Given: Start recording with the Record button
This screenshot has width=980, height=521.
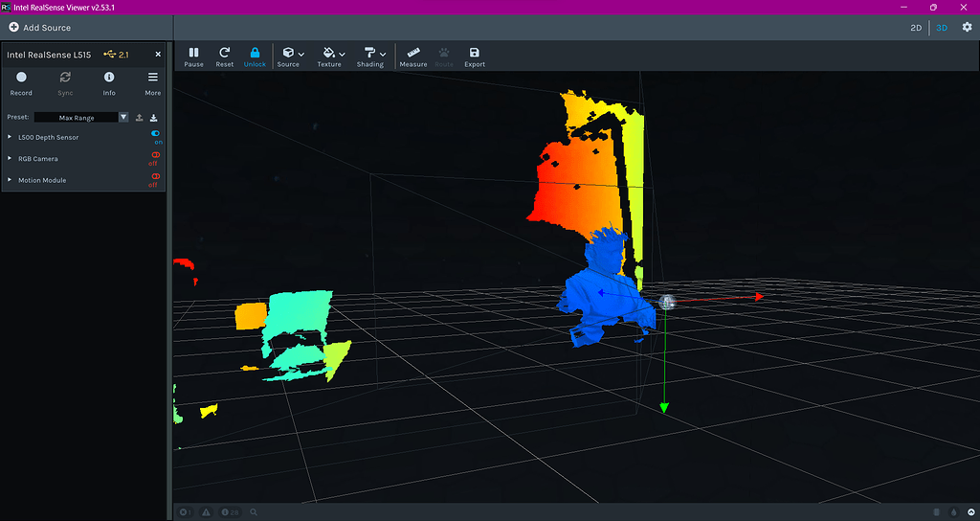Looking at the screenshot, I should (x=21, y=82).
